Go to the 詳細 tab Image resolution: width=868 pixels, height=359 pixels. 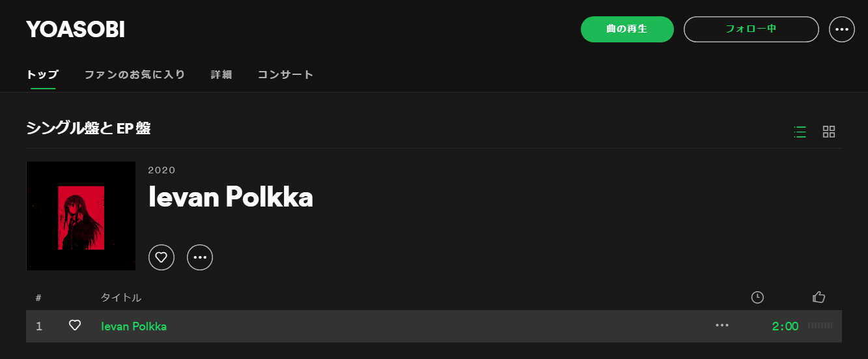tap(221, 75)
